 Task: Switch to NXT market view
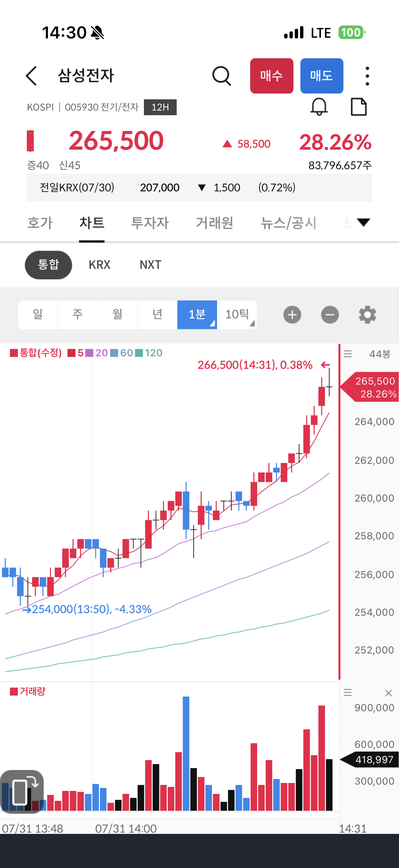(151, 265)
